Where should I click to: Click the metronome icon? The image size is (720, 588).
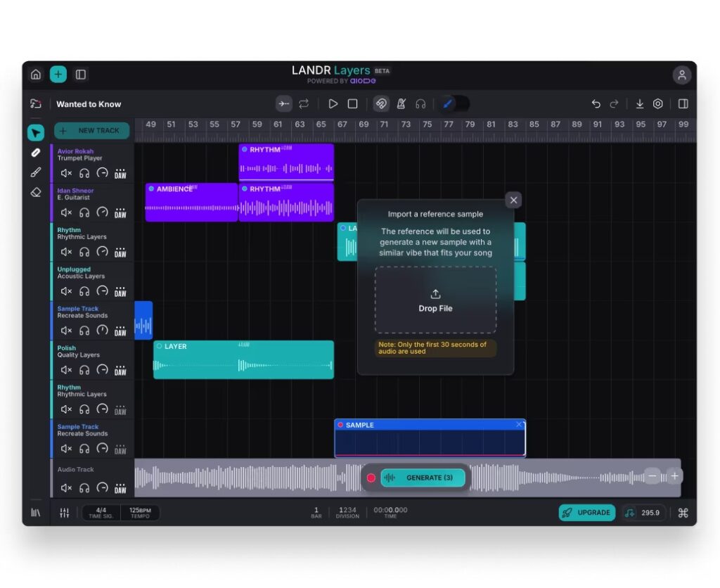400,103
